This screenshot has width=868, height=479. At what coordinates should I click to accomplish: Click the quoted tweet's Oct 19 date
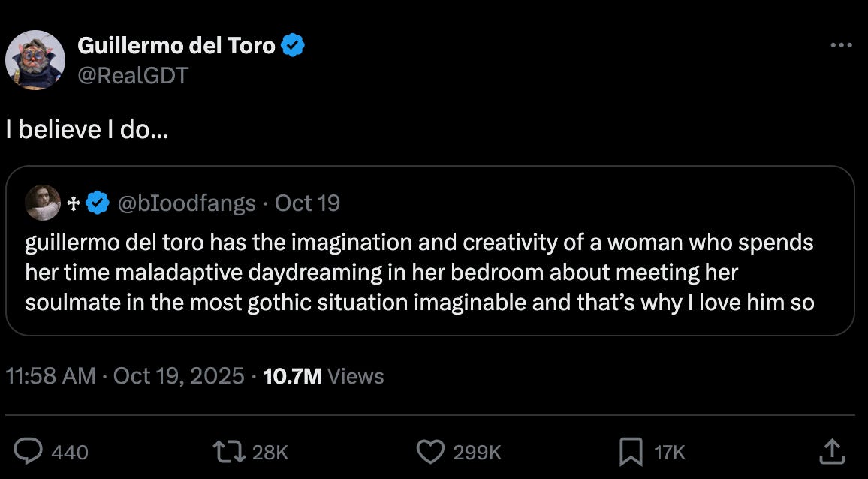coord(308,203)
